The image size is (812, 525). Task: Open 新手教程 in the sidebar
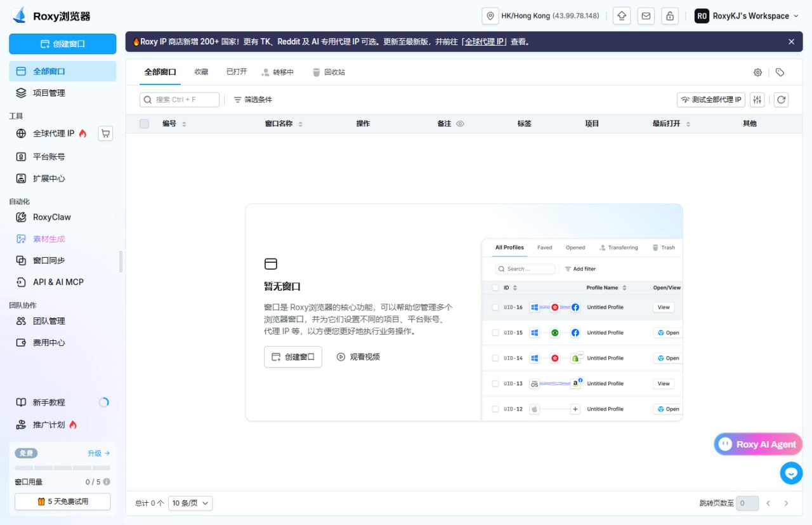click(x=63, y=402)
